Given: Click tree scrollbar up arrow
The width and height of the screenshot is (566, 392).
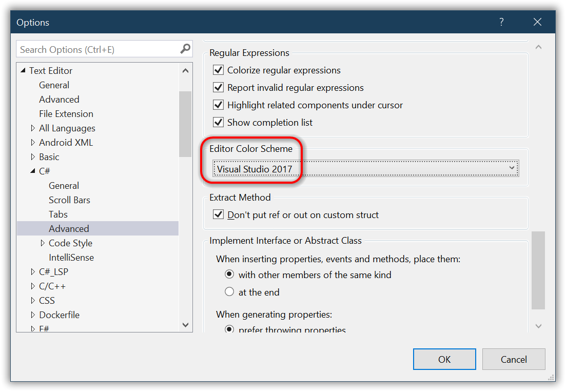Looking at the screenshot, I should (186, 71).
